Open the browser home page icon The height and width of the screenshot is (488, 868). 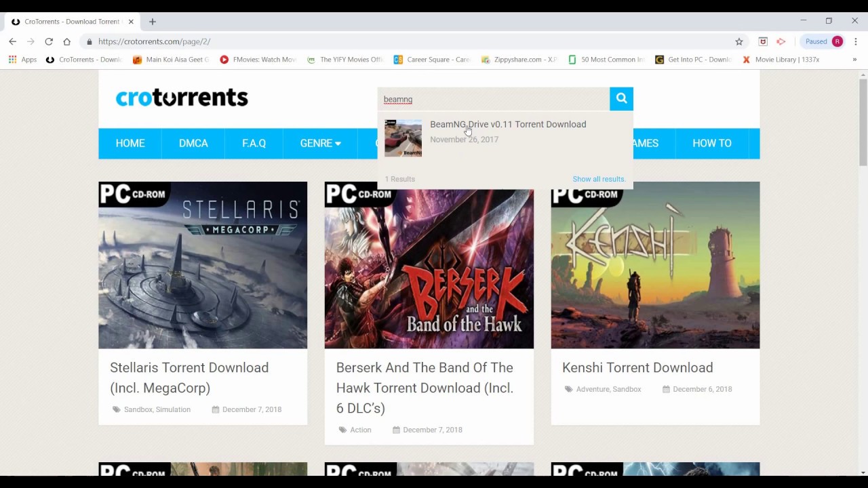[66, 41]
